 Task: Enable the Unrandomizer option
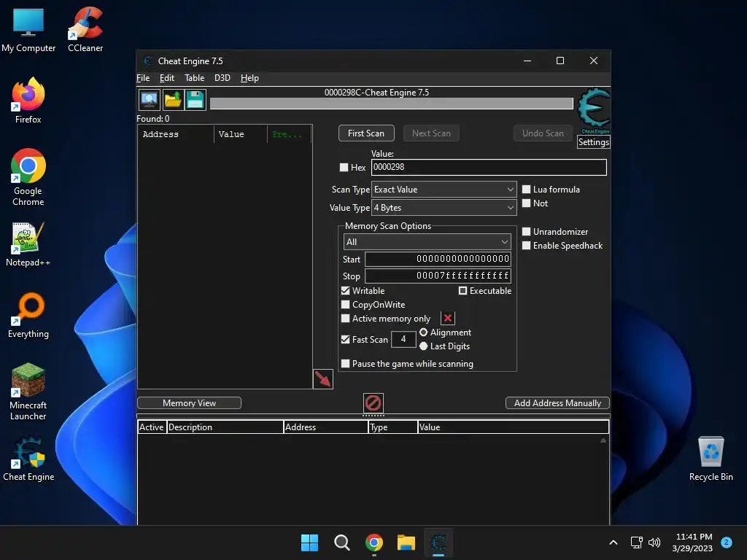coord(527,231)
